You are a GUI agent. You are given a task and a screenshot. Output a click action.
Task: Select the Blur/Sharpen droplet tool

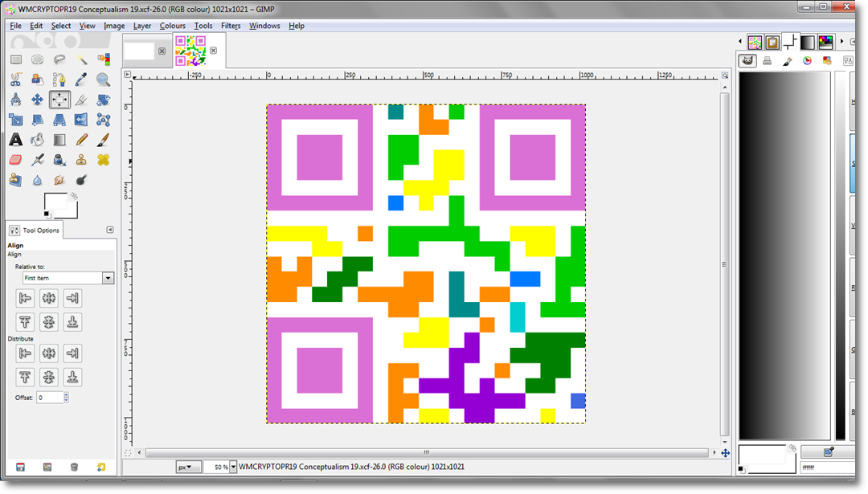tap(38, 180)
